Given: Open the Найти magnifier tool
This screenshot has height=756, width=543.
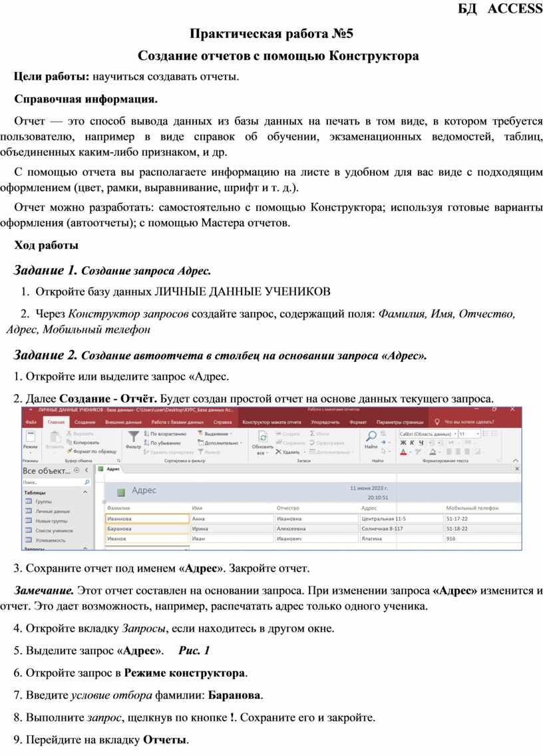Looking at the screenshot, I should (371, 437).
